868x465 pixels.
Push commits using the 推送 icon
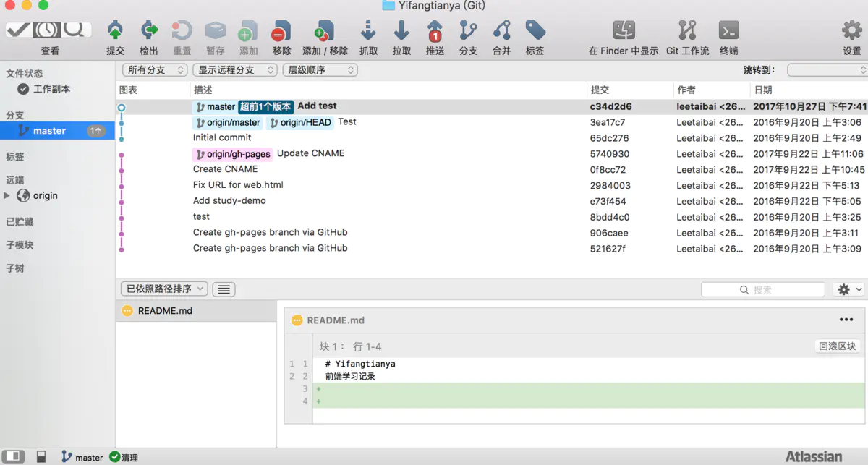(435, 32)
